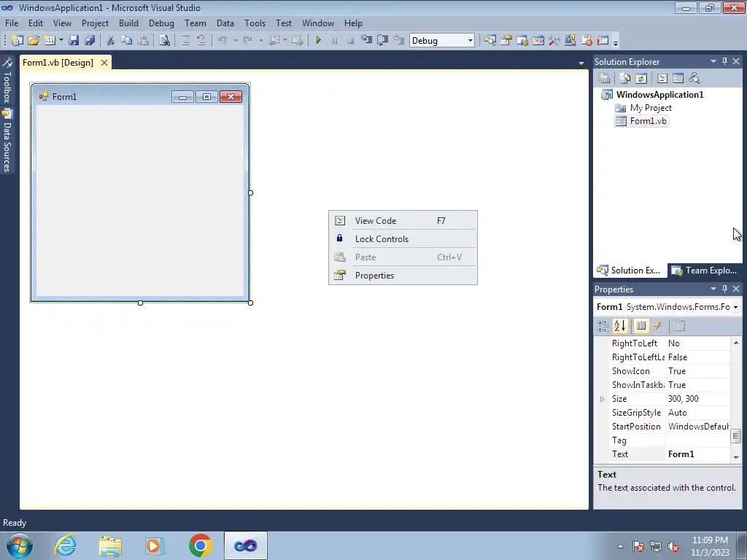Open the Redo history dropdown arrow

pyautogui.click(x=260, y=41)
